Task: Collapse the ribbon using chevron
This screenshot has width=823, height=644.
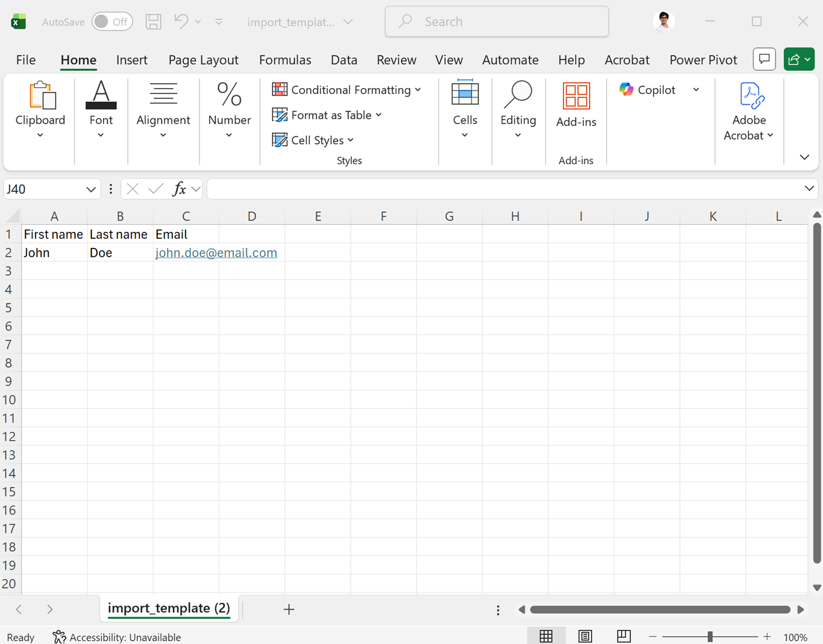Action: 804,157
